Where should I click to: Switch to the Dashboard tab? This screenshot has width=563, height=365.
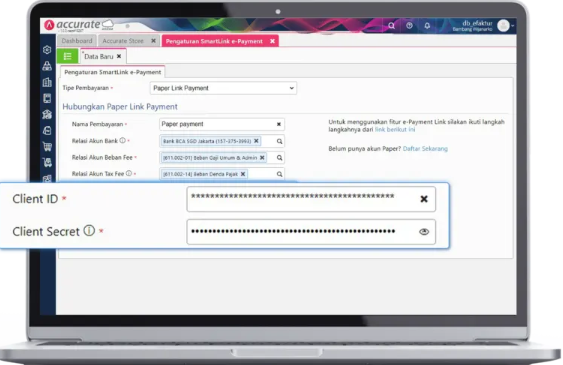[77, 41]
